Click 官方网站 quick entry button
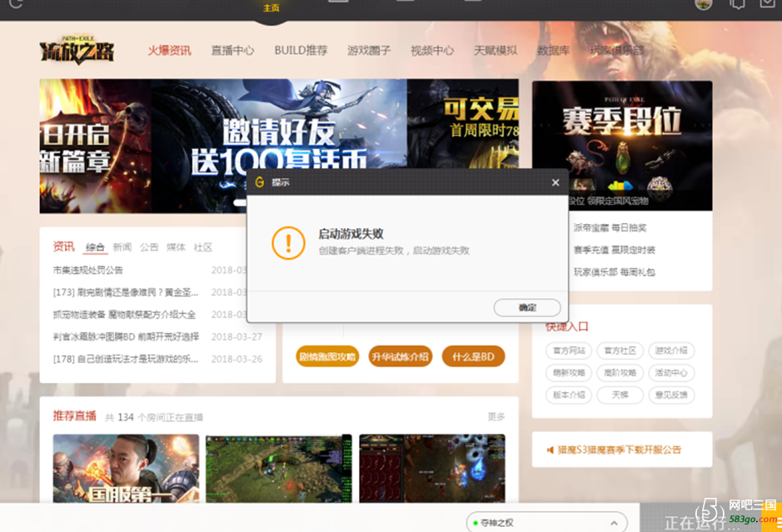This screenshot has height=532, width=782. tap(569, 351)
